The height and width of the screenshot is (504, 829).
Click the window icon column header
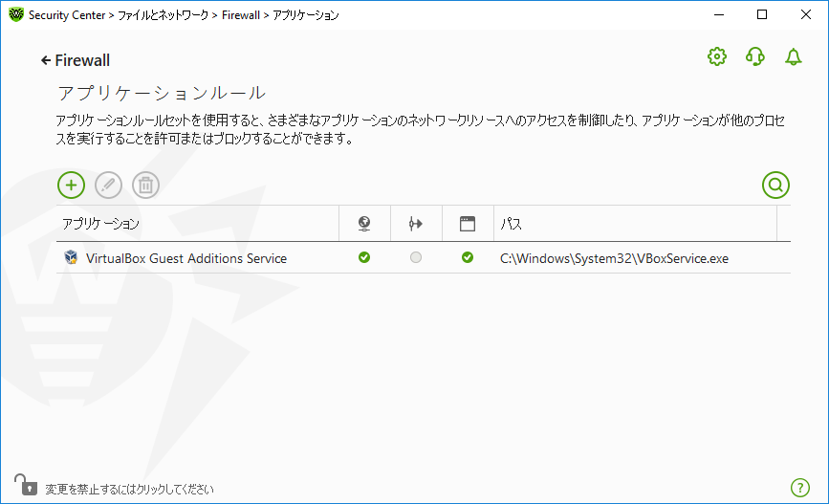(468, 224)
